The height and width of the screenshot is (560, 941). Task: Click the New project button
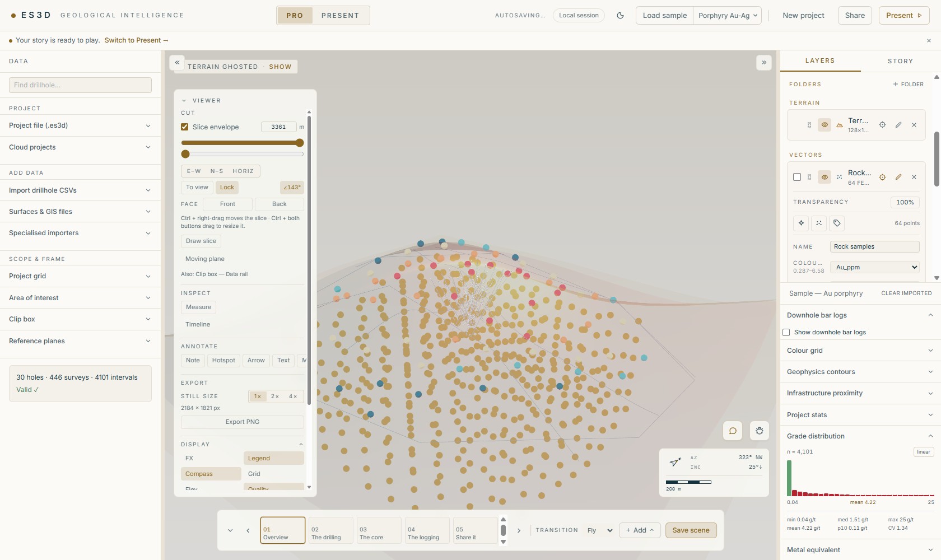803,16
